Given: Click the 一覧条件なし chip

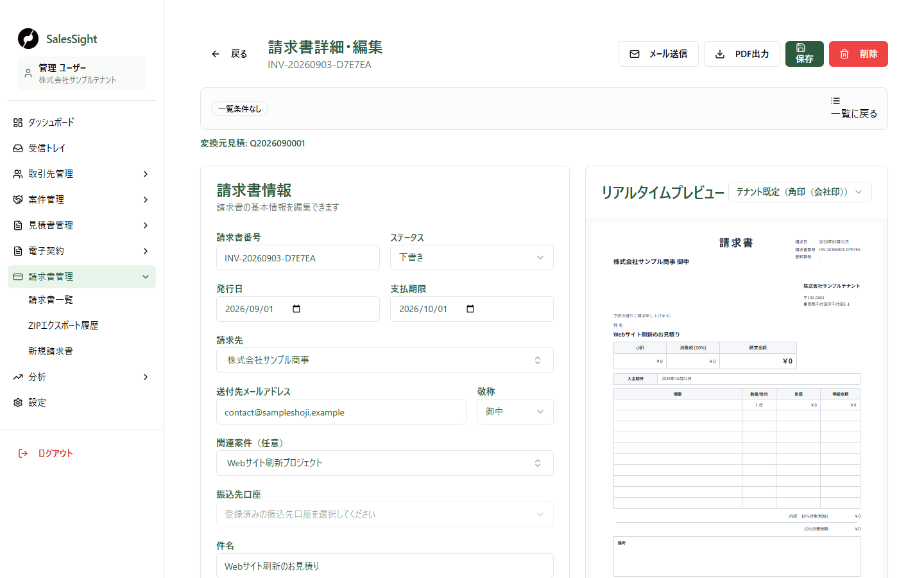Looking at the screenshot, I should [240, 109].
